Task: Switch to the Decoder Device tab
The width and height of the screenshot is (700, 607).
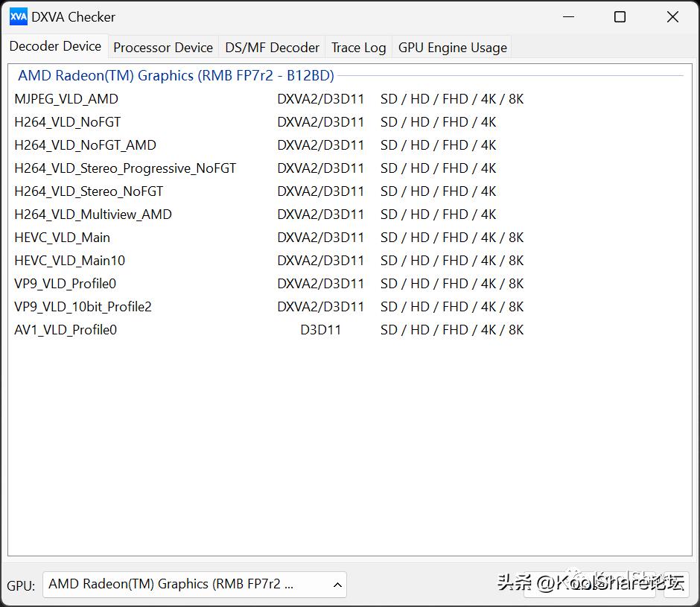Action: [x=55, y=46]
